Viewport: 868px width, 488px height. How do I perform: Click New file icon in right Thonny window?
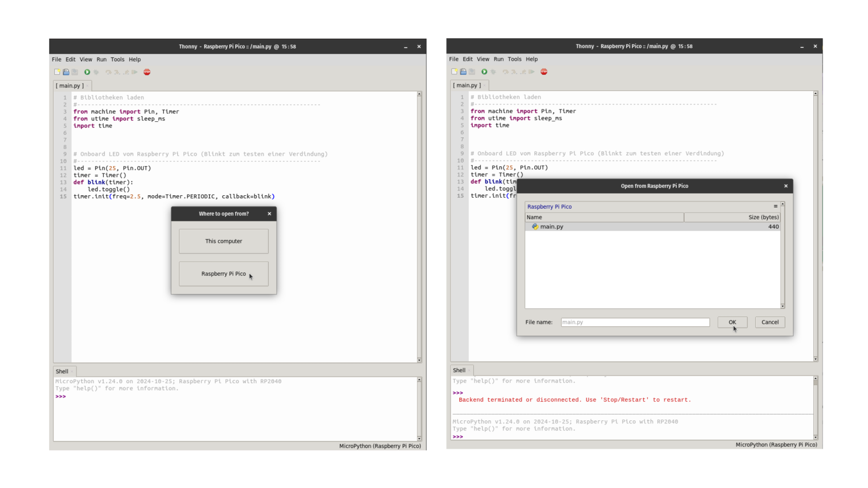pos(454,72)
